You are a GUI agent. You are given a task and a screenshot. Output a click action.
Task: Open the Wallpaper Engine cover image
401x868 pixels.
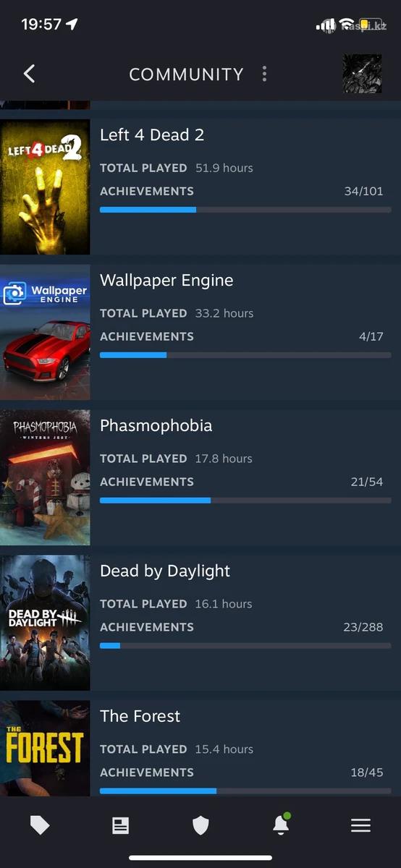[45, 332]
